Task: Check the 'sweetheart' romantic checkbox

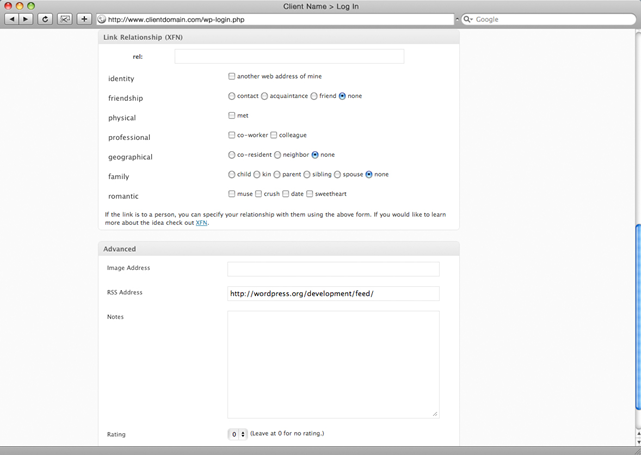Action: pyautogui.click(x=310, y=194)
